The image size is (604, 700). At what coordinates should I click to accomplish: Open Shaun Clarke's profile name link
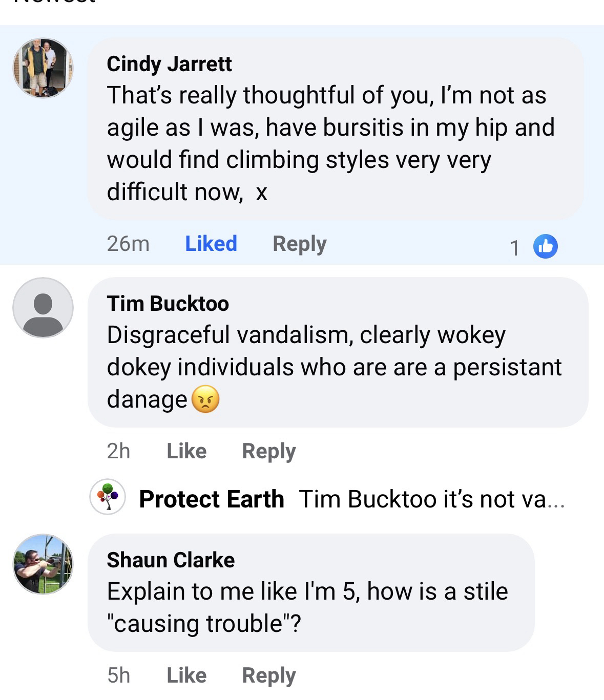click(171, 560)
